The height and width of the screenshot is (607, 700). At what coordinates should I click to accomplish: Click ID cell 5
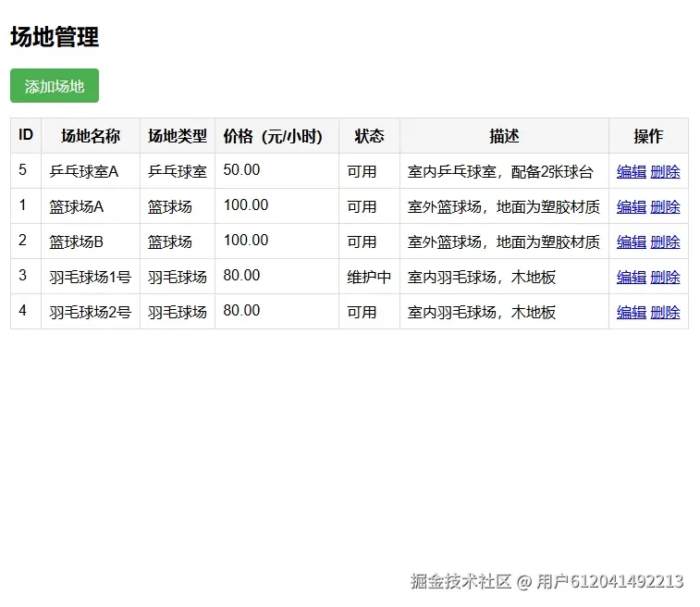point(26,171)
